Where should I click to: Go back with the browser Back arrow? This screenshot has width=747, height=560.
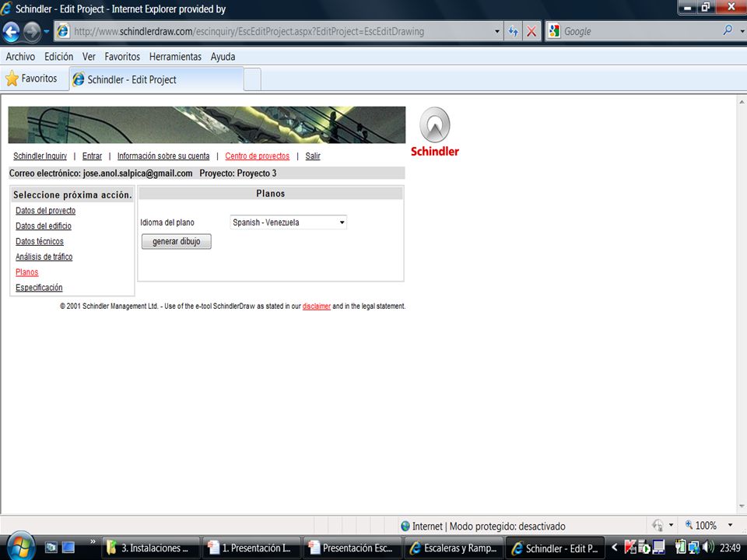click(x=11, y=32)
